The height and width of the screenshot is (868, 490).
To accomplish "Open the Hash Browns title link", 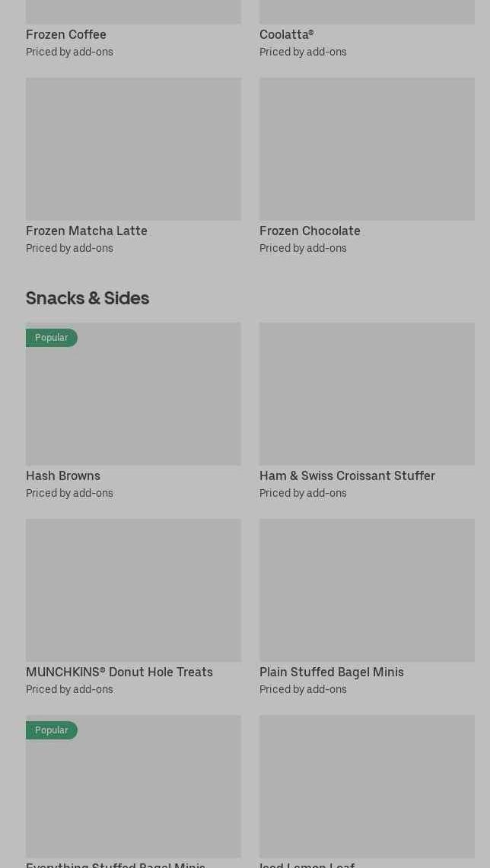I will click(63, 475).
